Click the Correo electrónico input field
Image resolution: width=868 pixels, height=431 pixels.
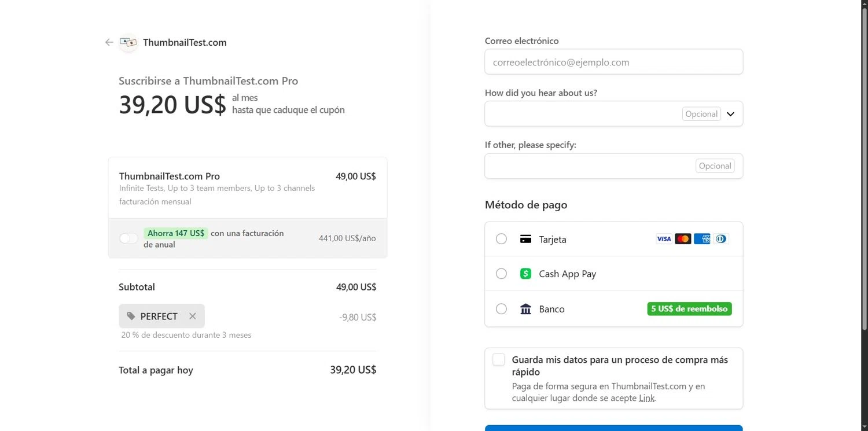[x=613, y=62]
